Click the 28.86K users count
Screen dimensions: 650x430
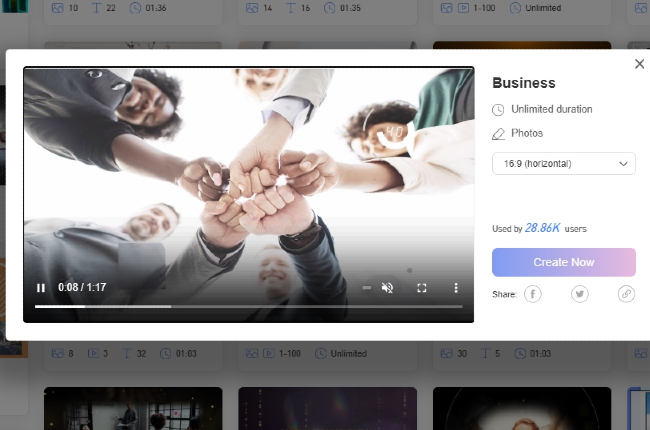click(543, 228)
